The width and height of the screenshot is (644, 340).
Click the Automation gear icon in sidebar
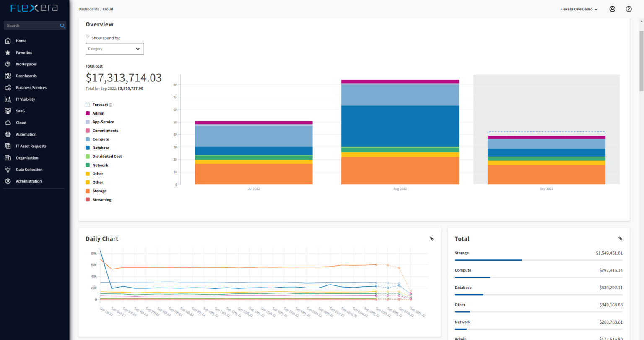click(8, 135)
